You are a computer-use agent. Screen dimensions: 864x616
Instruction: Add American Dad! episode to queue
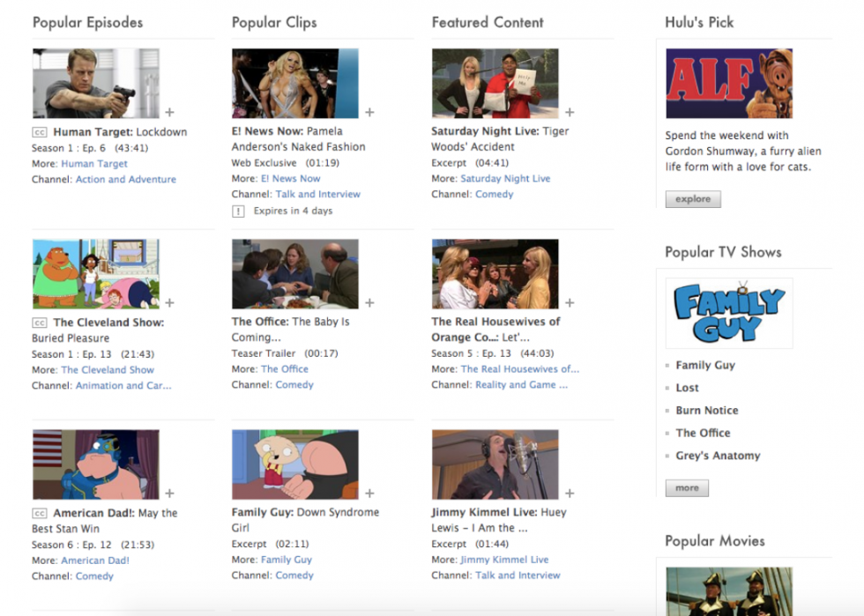pyautogui.click(x=169, y=494)
